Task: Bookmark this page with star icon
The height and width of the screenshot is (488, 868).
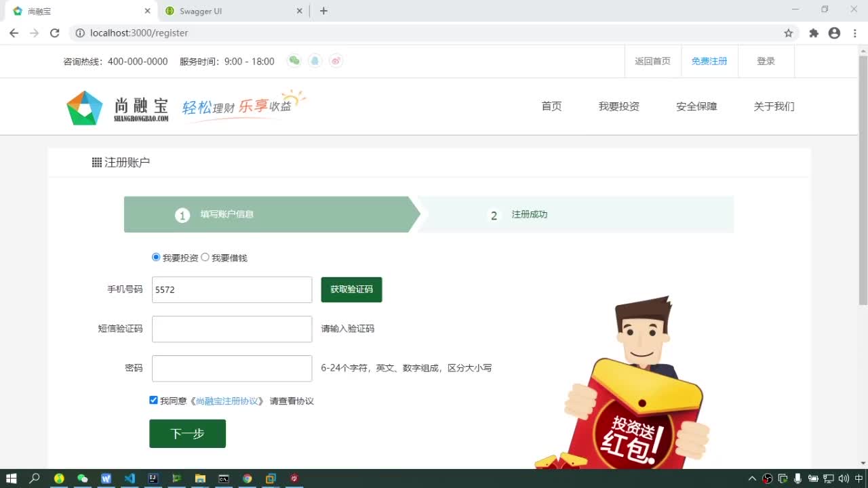Action: 788,33
